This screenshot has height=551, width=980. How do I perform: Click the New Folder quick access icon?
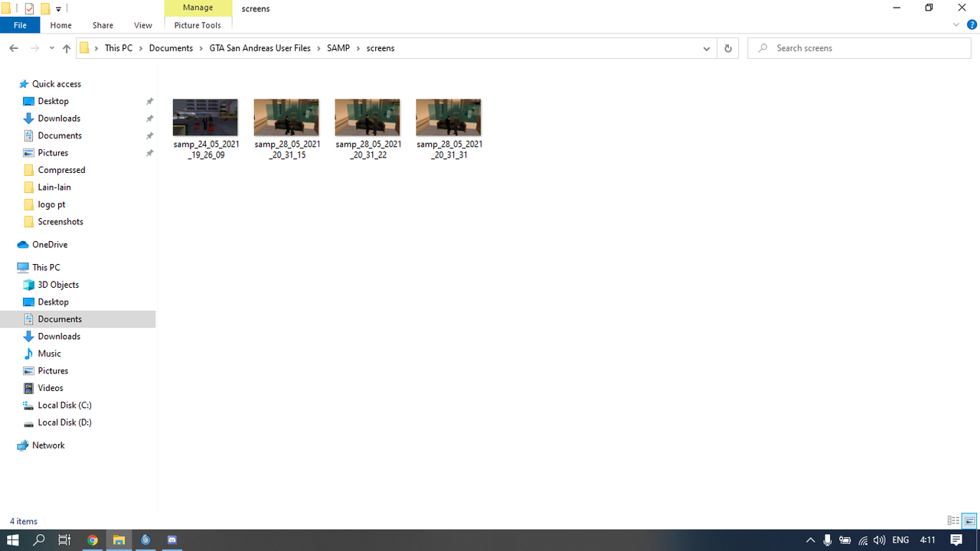point(45,9)
